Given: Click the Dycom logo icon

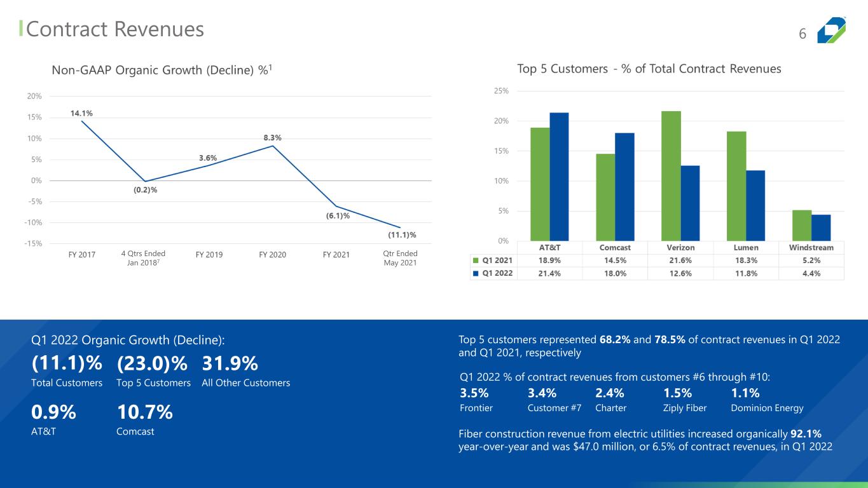Looking at the screenshot, I should (831, 30).
